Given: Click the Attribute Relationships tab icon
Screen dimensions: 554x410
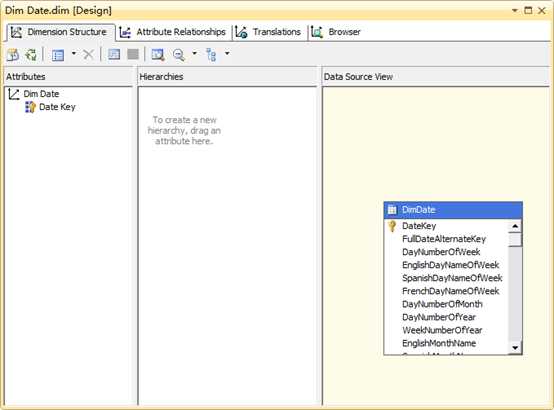Looking at the screenshot, I should [x=125, y=32].
